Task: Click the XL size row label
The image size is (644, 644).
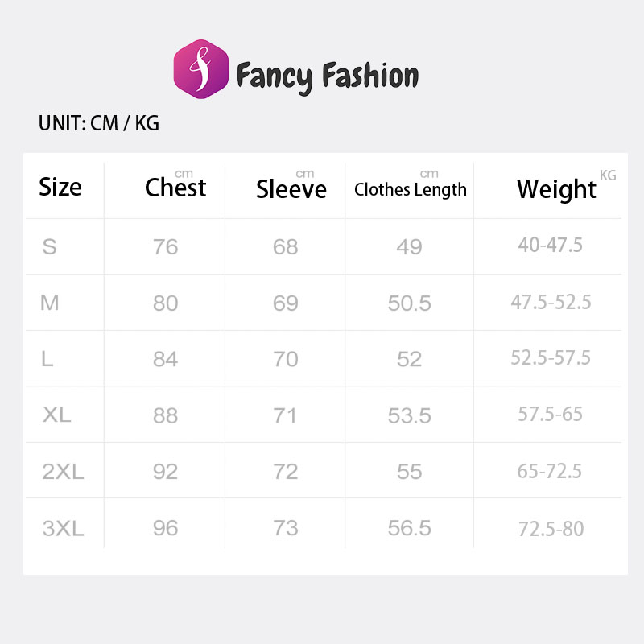Action: (57, 415)
